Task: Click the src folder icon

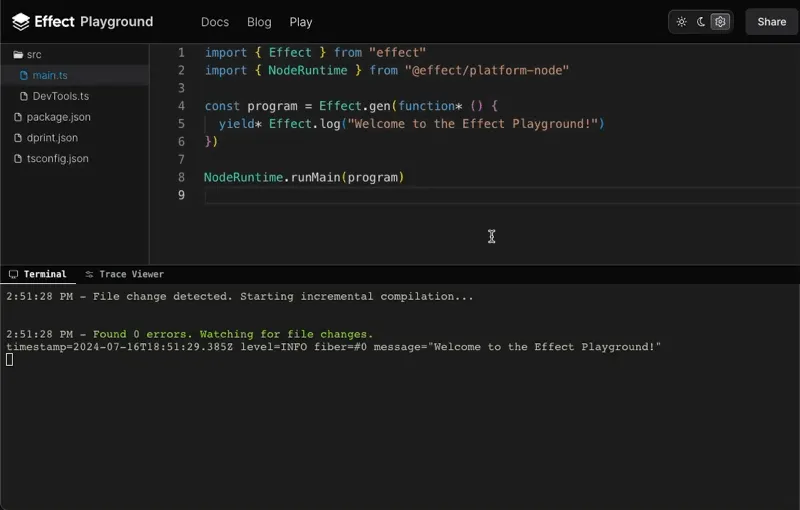Action: (18, 54)
